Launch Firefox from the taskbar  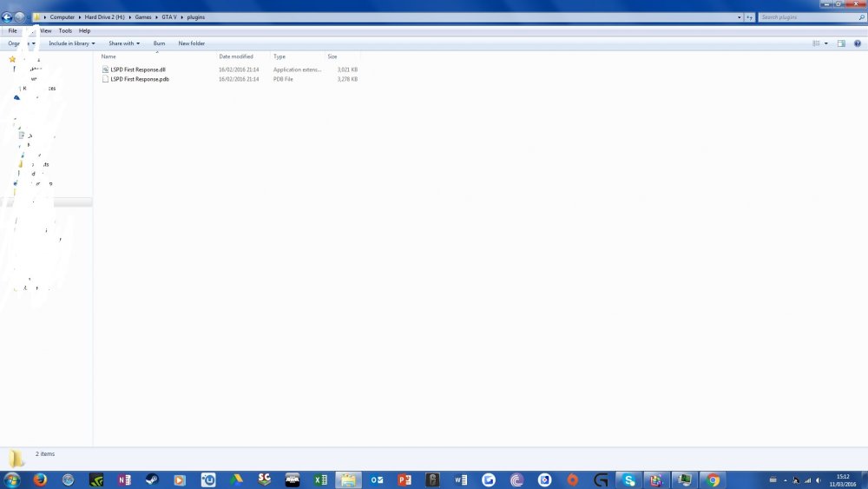click(x=40, y=479)
